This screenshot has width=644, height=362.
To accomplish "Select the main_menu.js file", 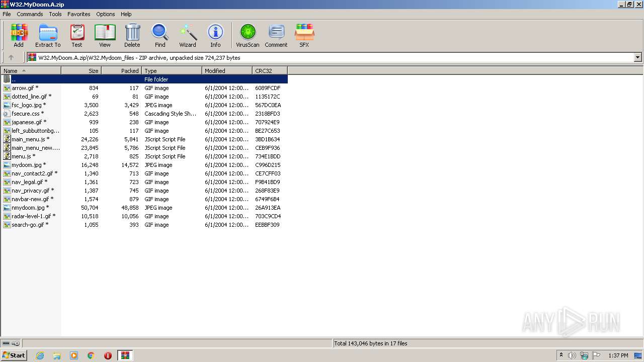I will click(x=144, y=139).
